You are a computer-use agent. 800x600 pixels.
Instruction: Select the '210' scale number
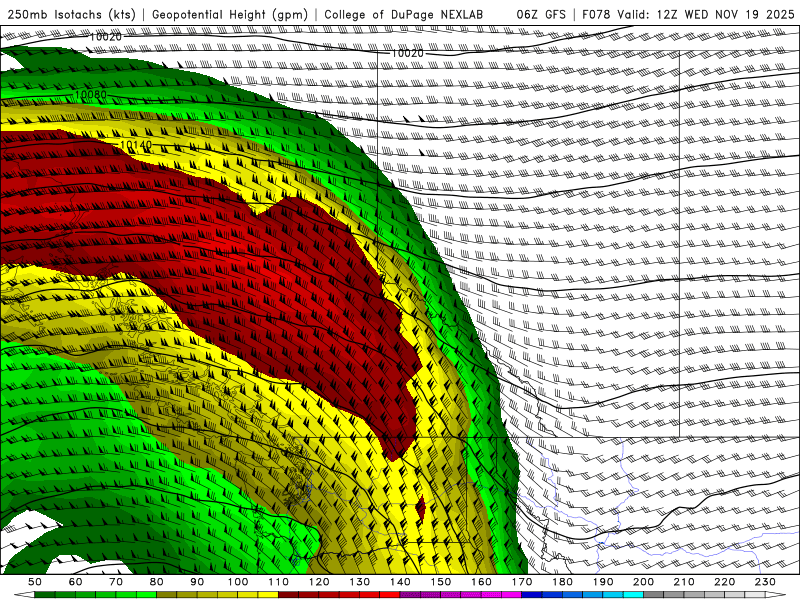(x=684, y=582)
